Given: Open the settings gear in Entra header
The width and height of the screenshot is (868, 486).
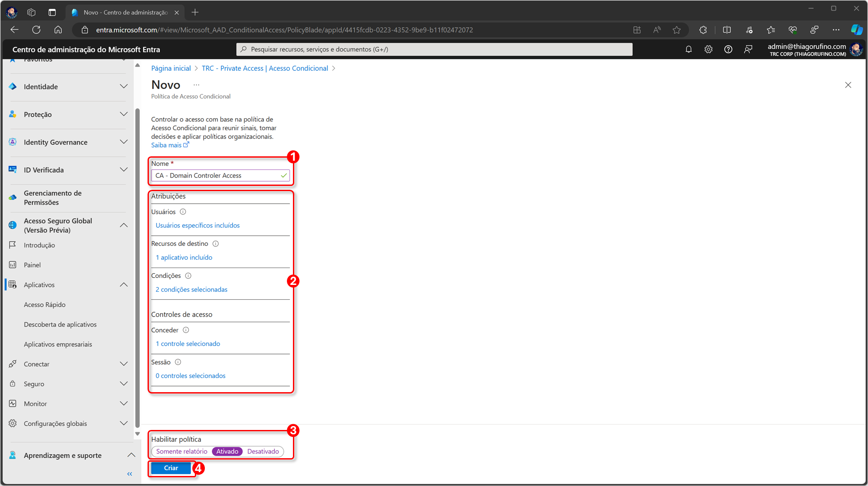Looking at the screenshot, I should click(x=708, y=50).
